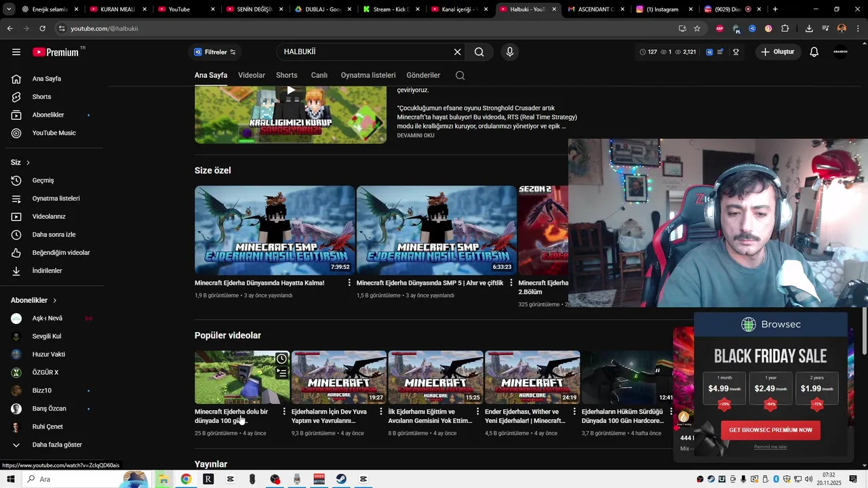The height and width of the screenshot is (488, 868).
Task: Go back to previous page
Action: coord(9,28)
